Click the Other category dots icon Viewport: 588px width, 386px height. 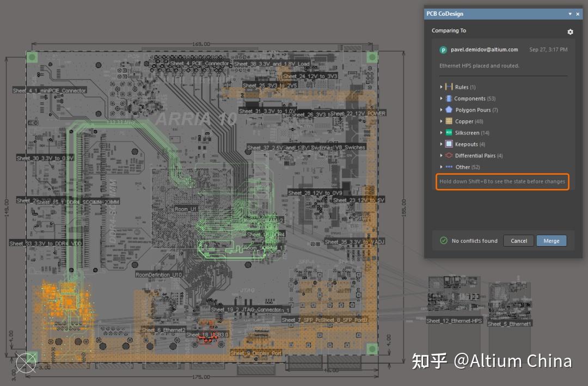(x=448, y=167)
